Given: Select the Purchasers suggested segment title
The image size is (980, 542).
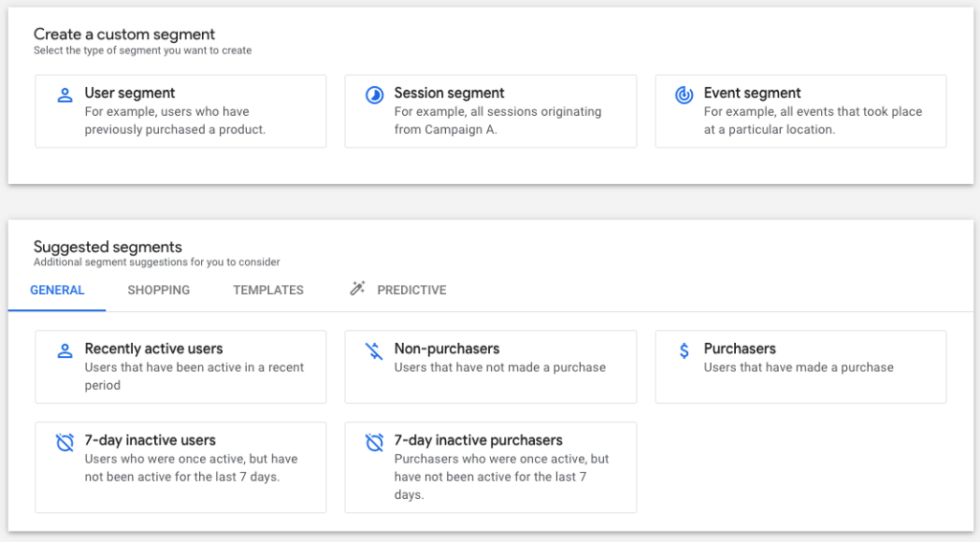Looking at the screenshot, I should pos(740,349).
